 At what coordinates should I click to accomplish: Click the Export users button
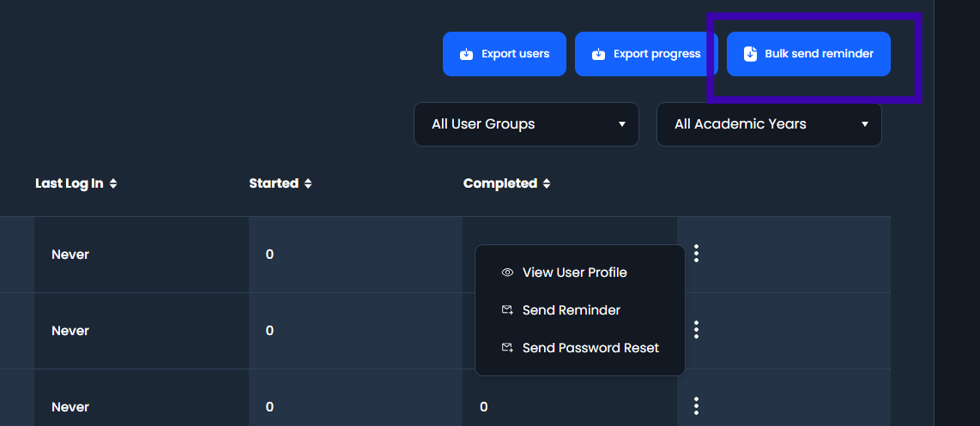click(x=505, y=54)
